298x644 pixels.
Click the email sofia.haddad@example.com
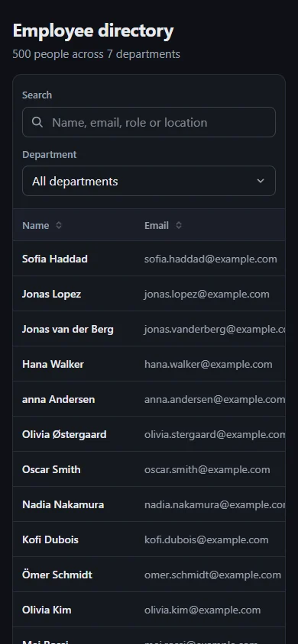point(210,259)
